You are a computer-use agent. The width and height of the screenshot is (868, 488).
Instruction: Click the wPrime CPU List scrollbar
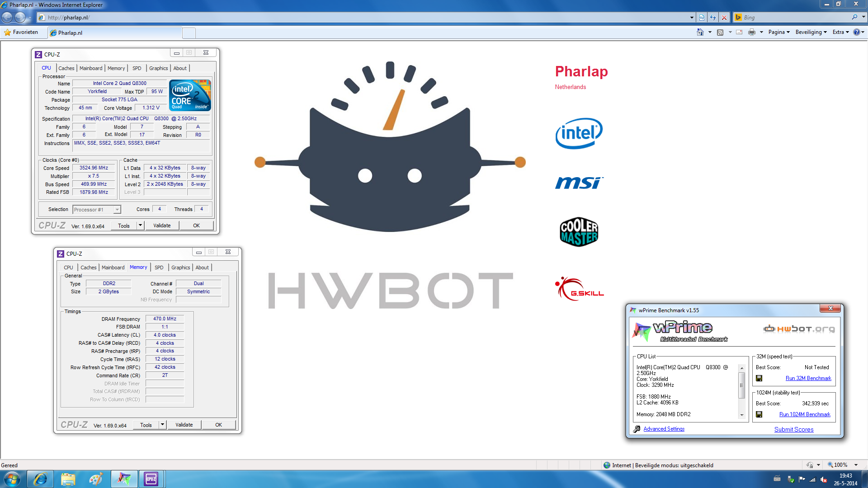[x=742, y=391]
